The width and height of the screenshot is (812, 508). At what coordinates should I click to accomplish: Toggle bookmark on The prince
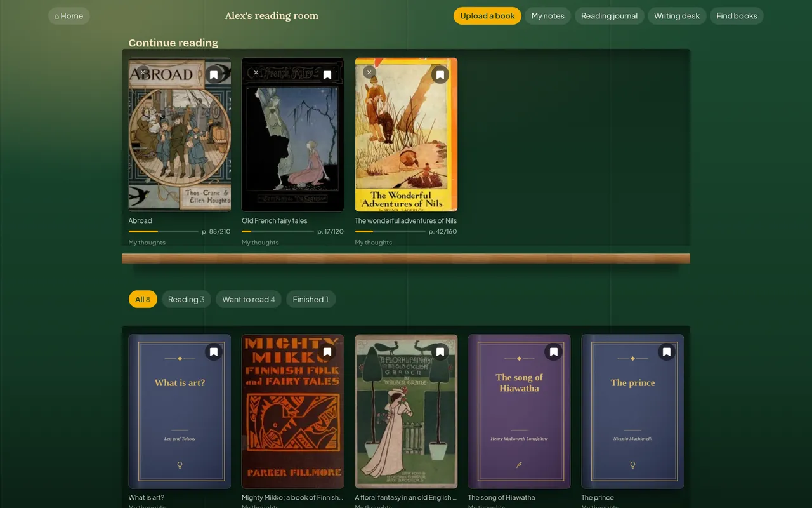tap(667, 352)
